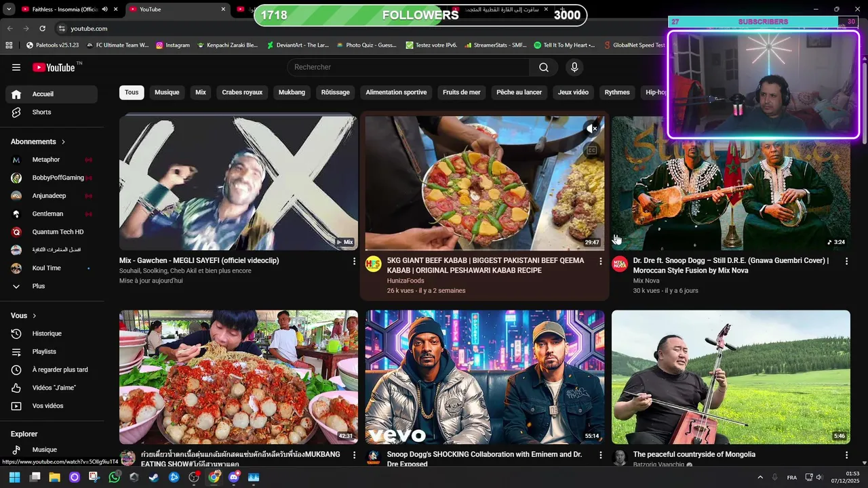Play the Mongolia countryside video thumbnail
Screen dimensions: 868x488
pos(730,377)
